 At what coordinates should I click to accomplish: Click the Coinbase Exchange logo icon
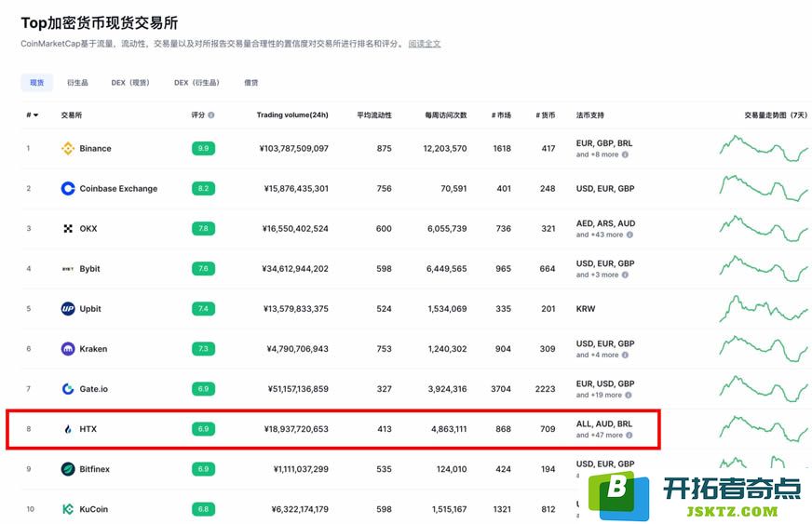point(68,189)
